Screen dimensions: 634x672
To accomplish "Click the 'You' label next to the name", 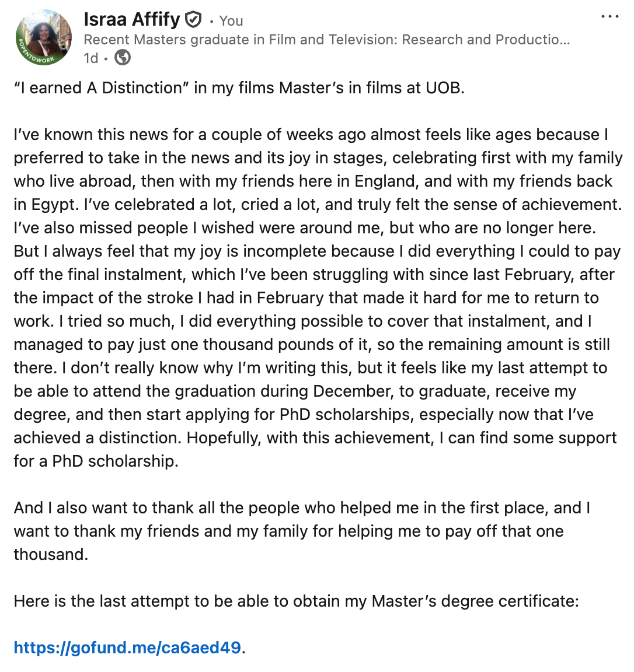I will (x=231, y=21).
